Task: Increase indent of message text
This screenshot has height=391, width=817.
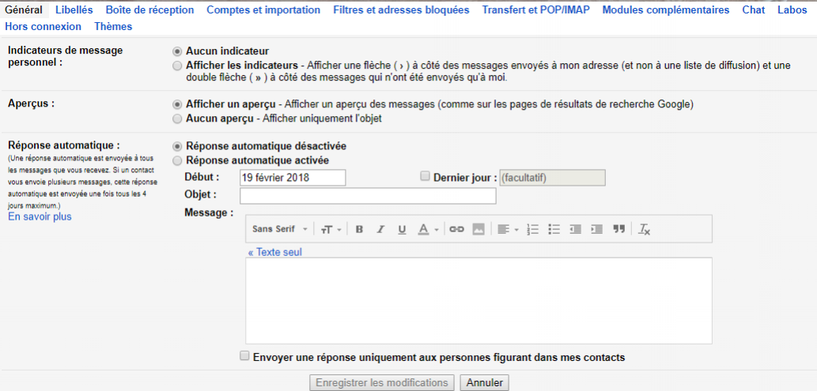Action: [597, 229]
